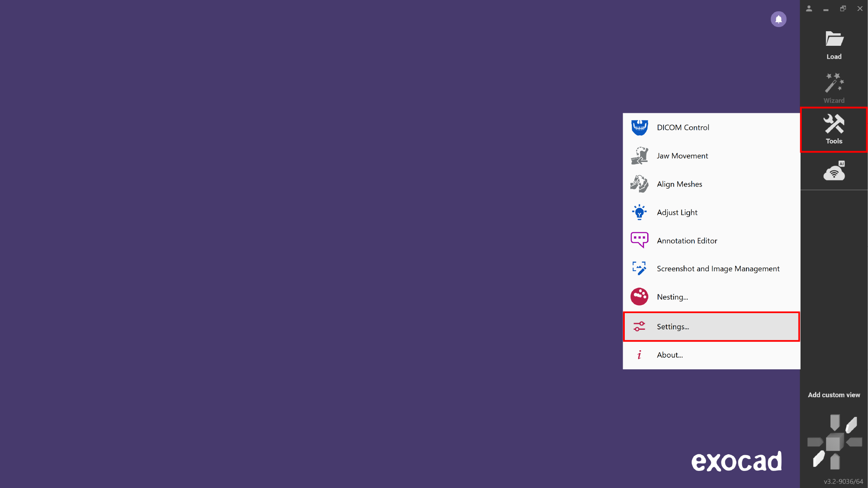Open the Tools menu in sidebar
This screenshot has width=868, height=488.
coord(834,129)
